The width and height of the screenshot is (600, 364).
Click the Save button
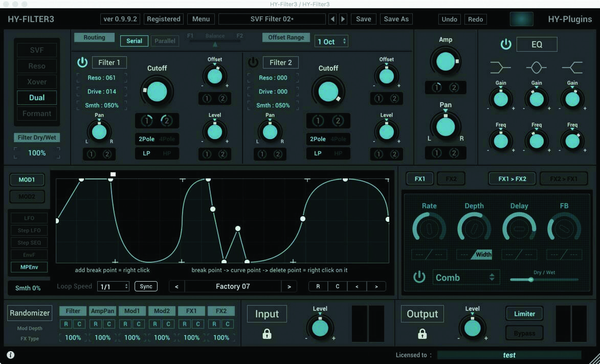tap(364, 19)
